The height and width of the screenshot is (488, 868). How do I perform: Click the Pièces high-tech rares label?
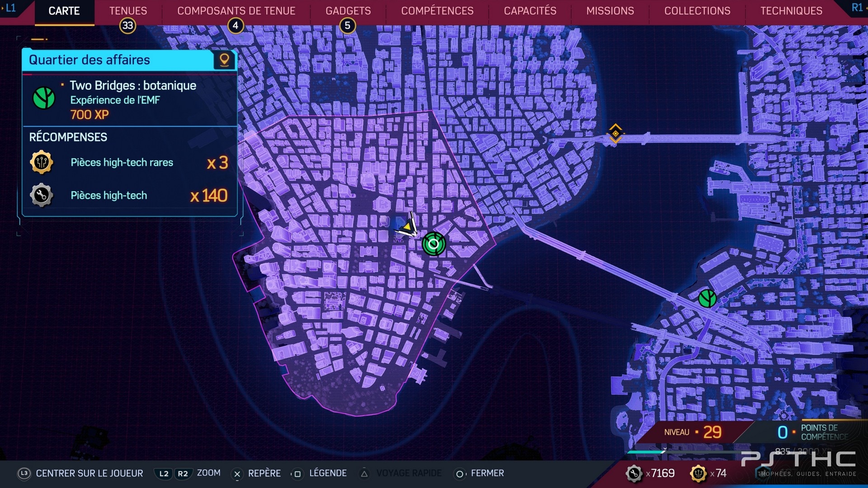tap(122, 163)
